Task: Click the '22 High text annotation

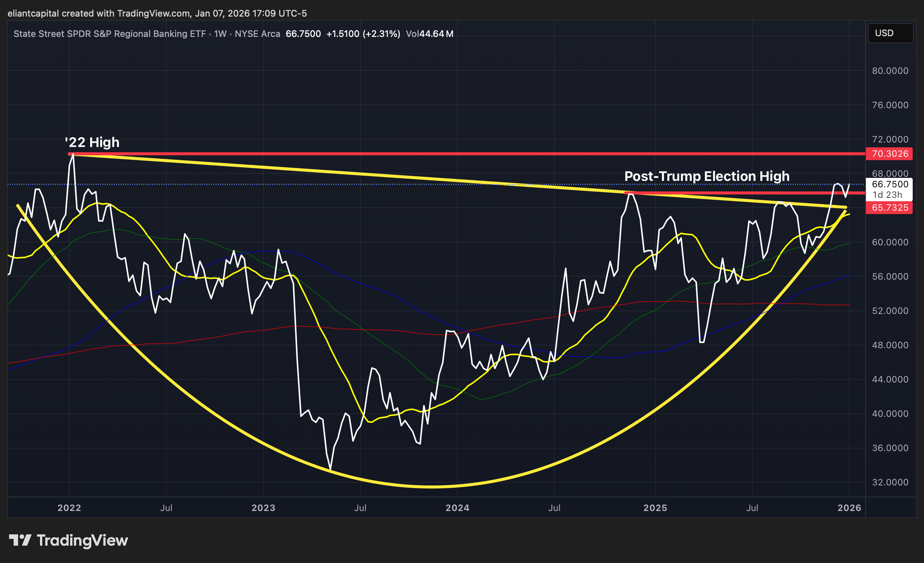Action: pos(92,142)
